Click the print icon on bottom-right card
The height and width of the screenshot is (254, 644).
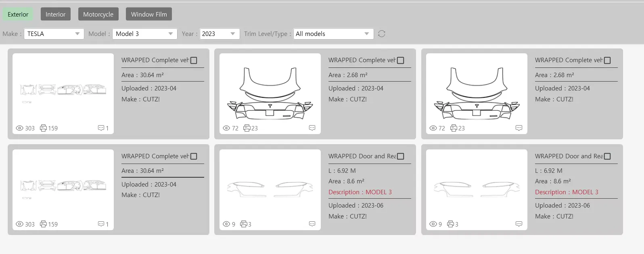click(451, 224)
